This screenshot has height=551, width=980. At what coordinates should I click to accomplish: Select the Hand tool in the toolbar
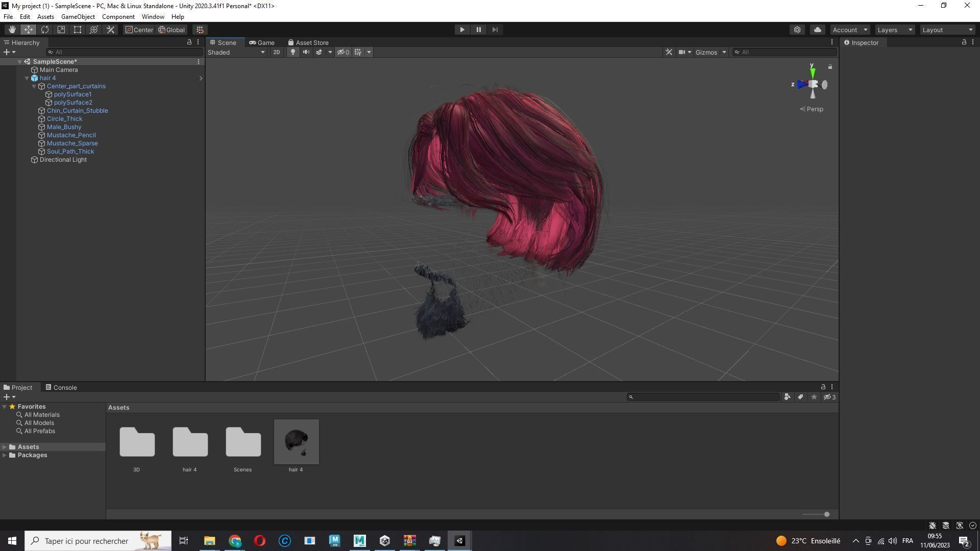coord(12,30)
